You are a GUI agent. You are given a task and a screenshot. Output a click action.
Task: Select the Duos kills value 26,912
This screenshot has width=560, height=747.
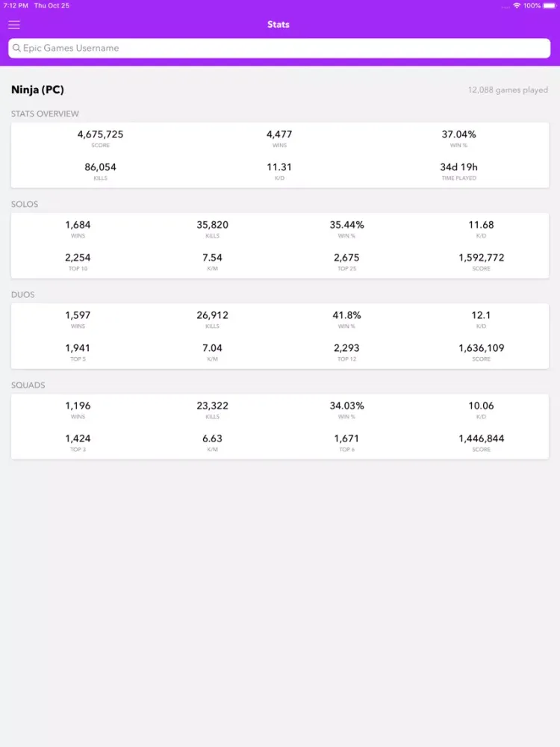(212, 315)
